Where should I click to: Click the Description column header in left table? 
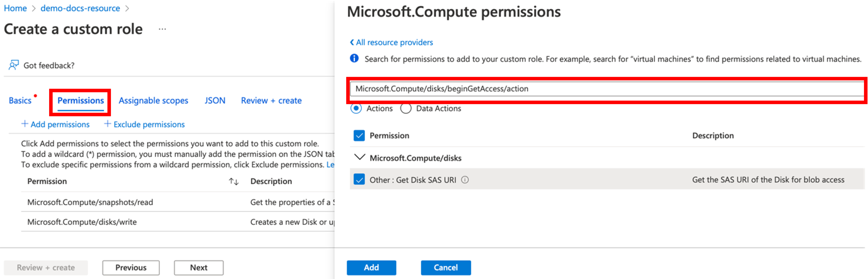271,181
